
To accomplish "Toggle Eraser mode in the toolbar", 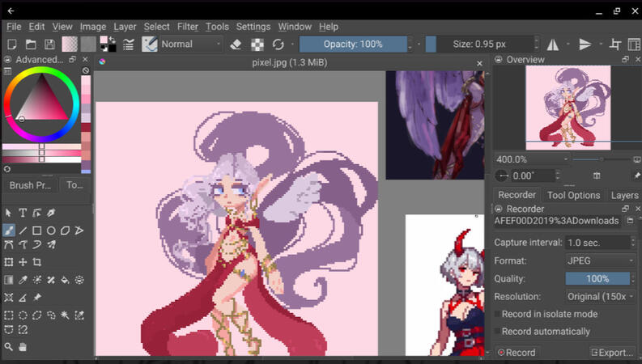I will (236, 44).
